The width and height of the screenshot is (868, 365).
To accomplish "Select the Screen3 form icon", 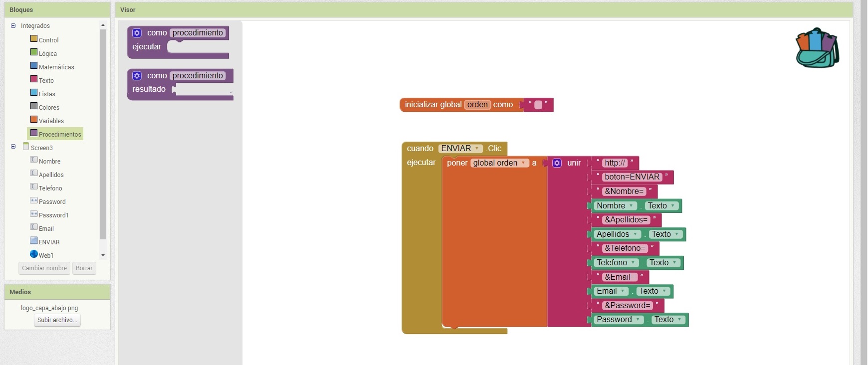I will [26, 147].
